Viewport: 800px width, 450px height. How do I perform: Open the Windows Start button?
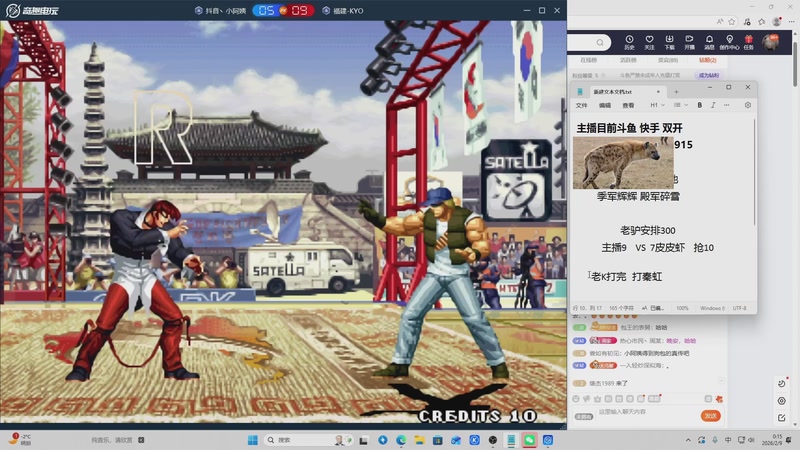click(253, 440)
